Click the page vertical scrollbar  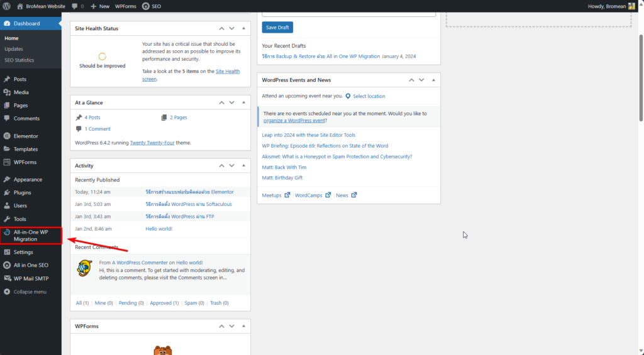point(640,75)
